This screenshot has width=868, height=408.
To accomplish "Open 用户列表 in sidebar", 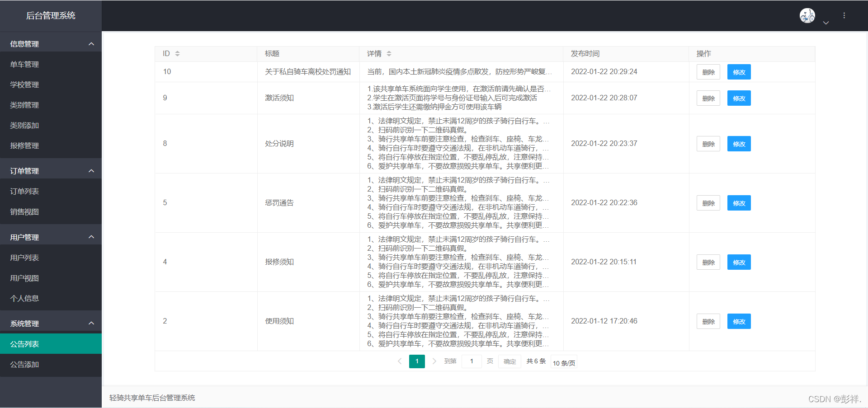I will point(51,258).
